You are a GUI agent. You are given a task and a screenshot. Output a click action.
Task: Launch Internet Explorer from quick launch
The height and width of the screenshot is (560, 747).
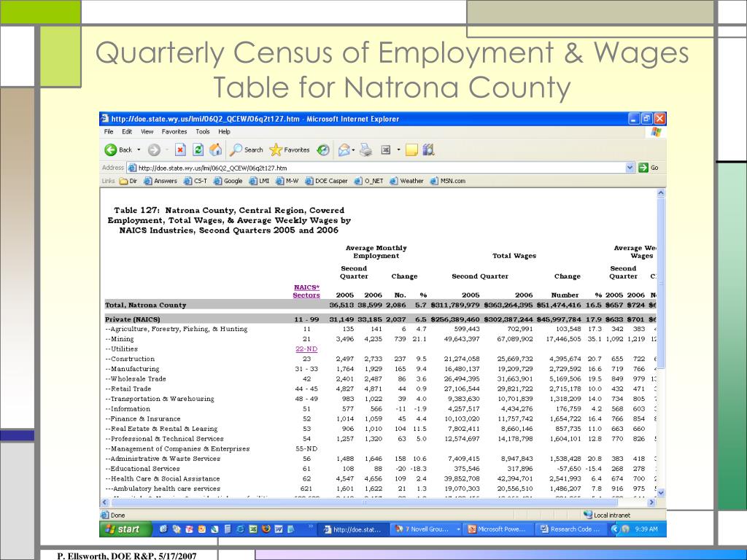pos(241,529)
